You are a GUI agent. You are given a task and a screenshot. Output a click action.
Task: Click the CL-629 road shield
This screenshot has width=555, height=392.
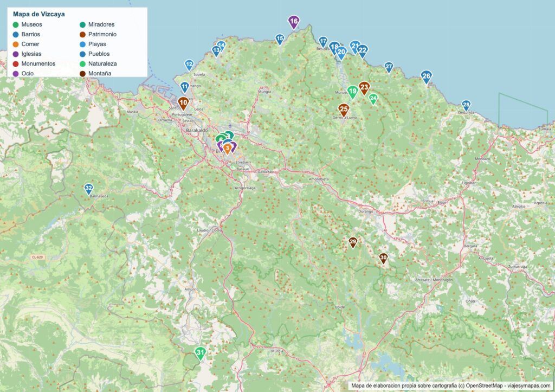[38, 257]
